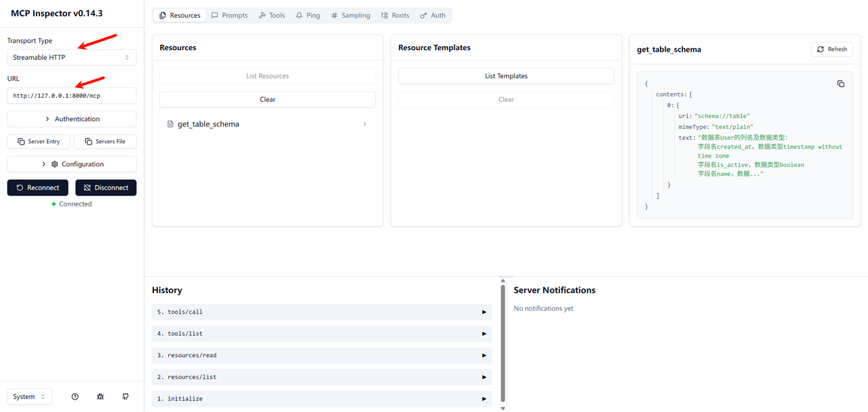Copy the get_table_schema JSON result
The width and height of the screenshot is (868, 412).
[x=840, y=83]
